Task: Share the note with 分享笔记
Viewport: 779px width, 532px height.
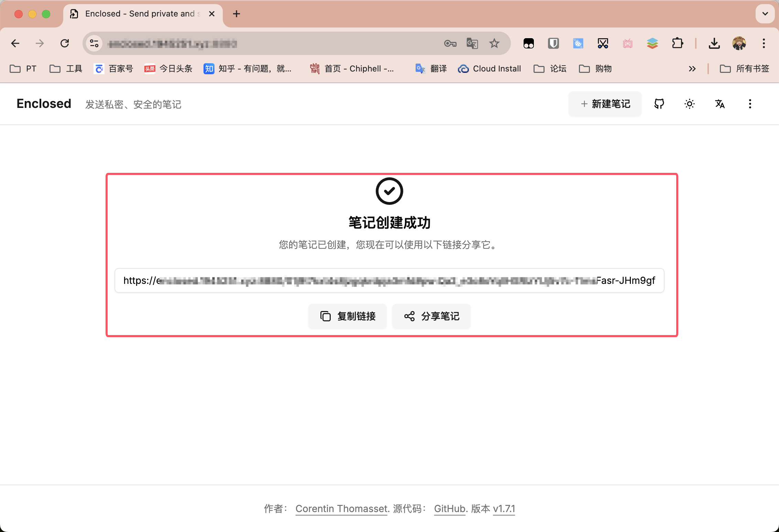Action: 431,316
